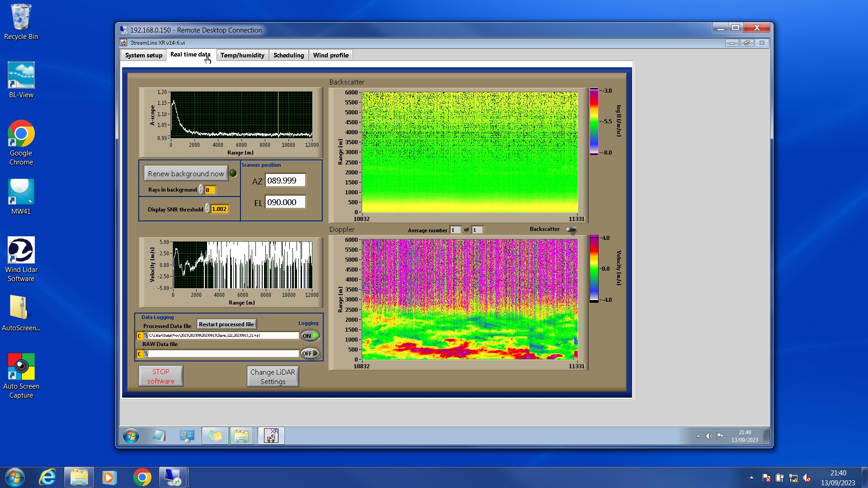The width and height of the screenshot is (868, 488).
Task: Click Rays in background stepper arrows
Action: (x=201, y=190)
